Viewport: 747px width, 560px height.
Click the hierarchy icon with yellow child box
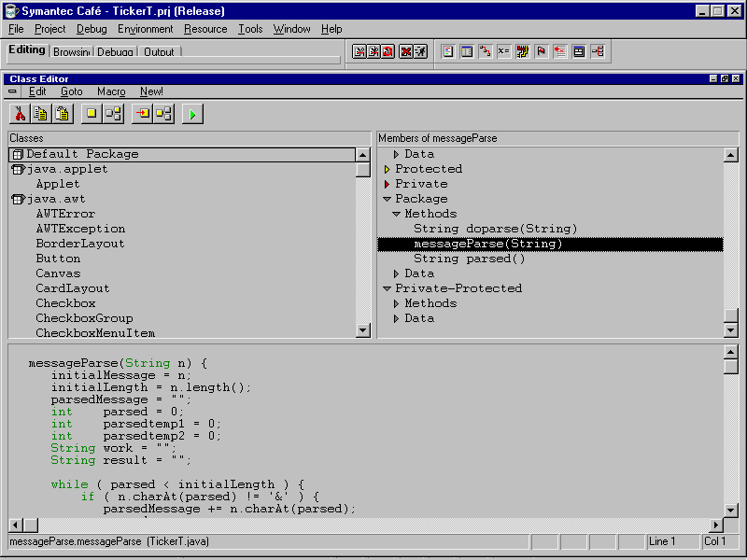click(x=113, y=114)
